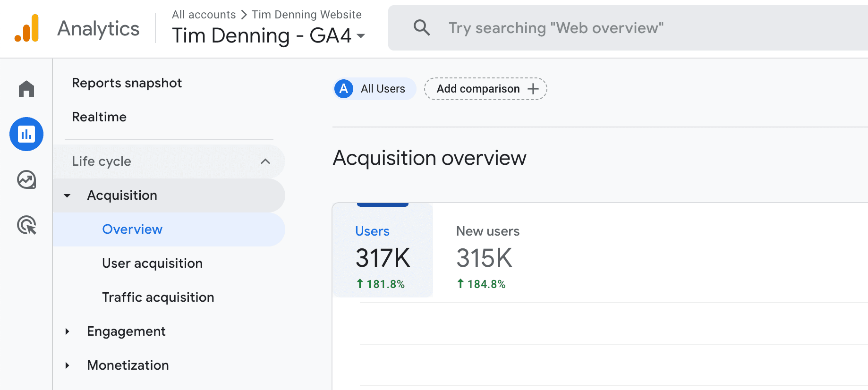Click the Life cycle section header
868x390 pixels.
[x=169, y=161]
